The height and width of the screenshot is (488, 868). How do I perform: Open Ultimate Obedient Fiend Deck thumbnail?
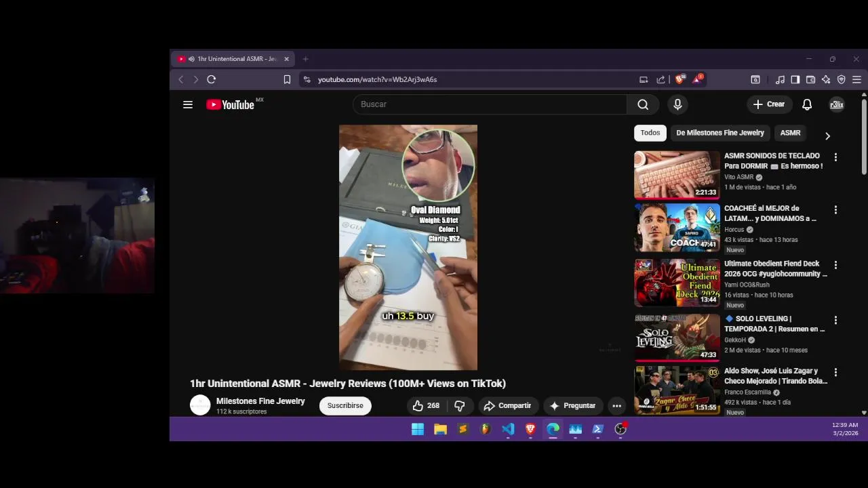pyautogui.click(x=677, y=283)
